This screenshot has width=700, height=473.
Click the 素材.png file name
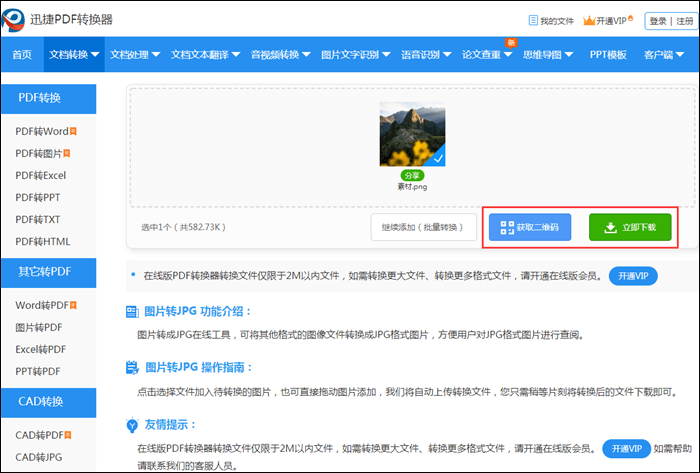pyautogui.click(x=412, y=187)
